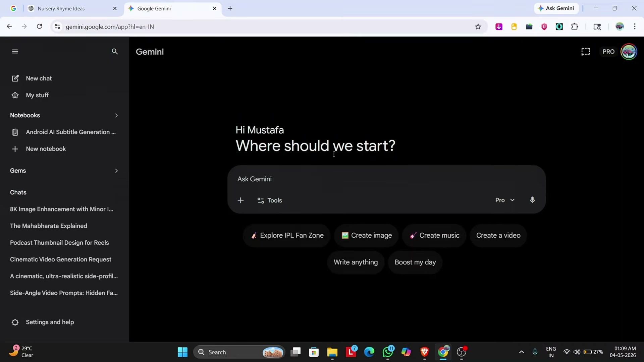Open the Windows Start menu
This screenshot has height=362, width=644.
[182, 352]
